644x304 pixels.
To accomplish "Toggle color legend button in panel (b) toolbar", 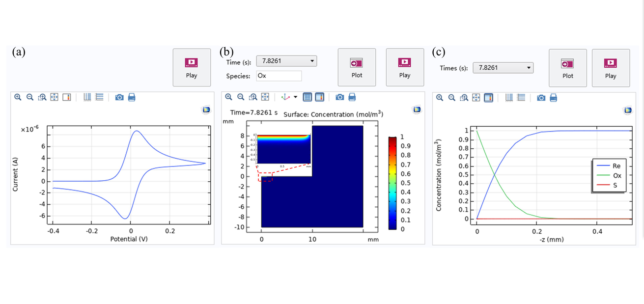I will click(x=319, y=97).
